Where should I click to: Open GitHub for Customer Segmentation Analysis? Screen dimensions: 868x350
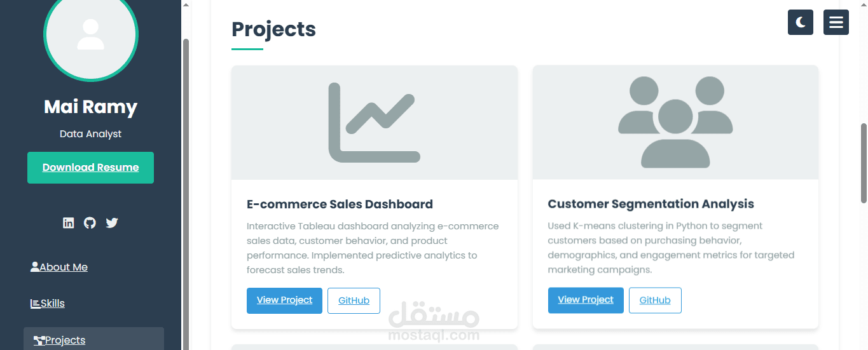[655, 300]
